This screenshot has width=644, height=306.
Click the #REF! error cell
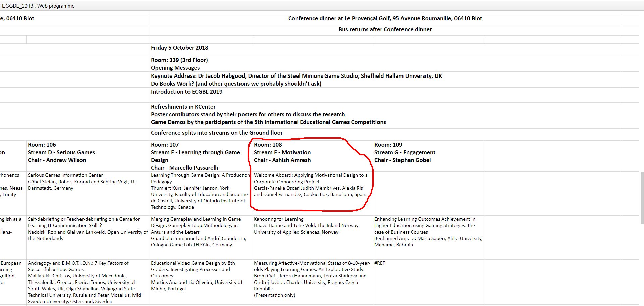pyautogui.click(x=380, y=263)
